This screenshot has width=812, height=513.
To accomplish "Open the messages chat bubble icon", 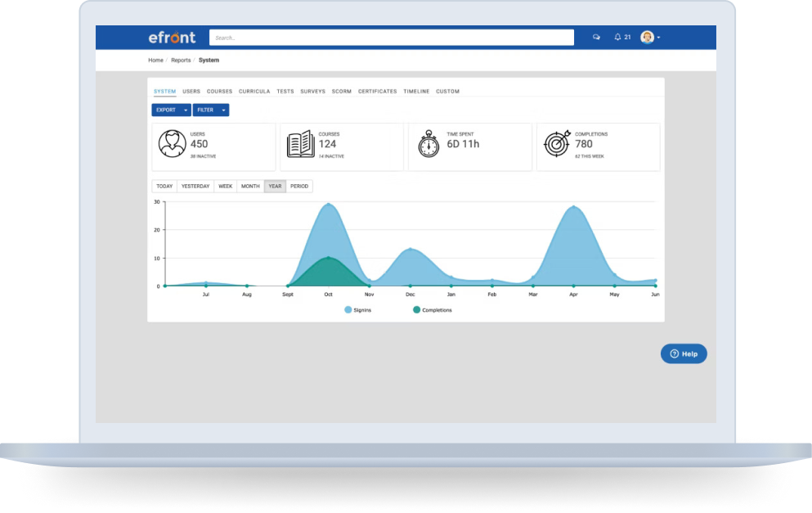I will point(596,37).
